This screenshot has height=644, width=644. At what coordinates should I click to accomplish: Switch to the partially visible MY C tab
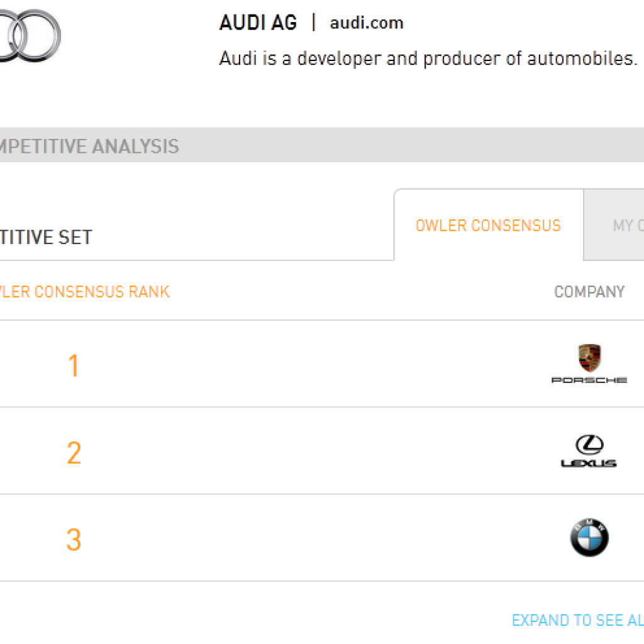tap(623, 226)
